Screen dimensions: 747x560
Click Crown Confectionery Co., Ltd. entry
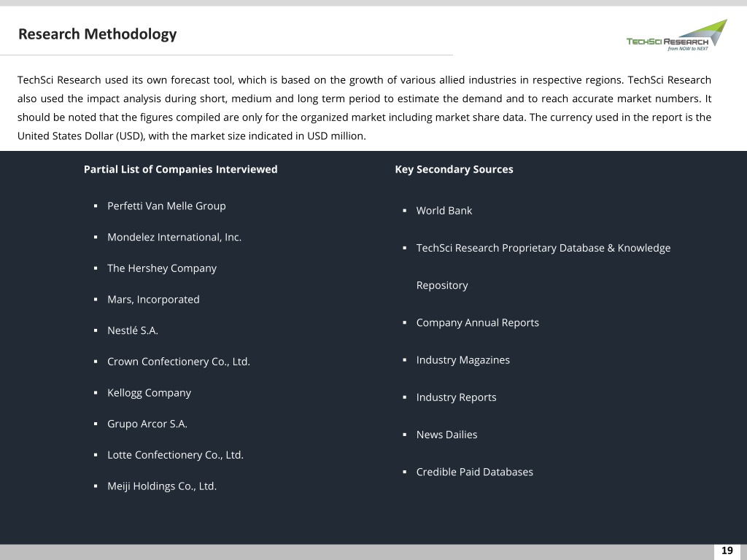179,362
